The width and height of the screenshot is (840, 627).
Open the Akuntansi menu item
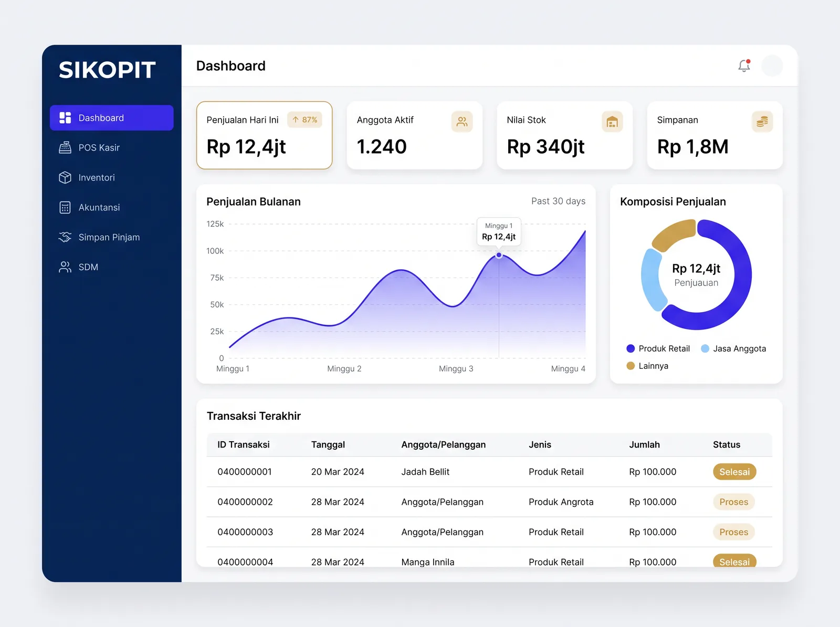pyautogui.click(x=112, y=207)
